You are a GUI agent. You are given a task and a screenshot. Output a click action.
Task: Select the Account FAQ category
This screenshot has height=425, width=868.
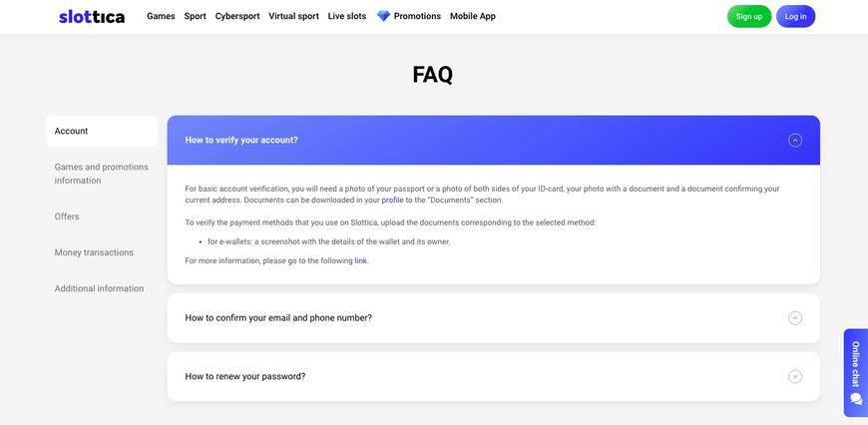point(102,131)
